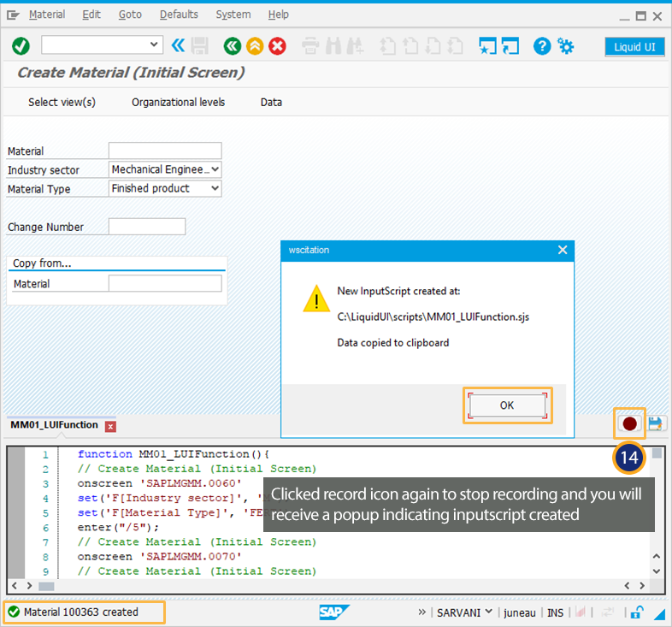Click the red record icon
672x627 pixels.
click(629, 423)
